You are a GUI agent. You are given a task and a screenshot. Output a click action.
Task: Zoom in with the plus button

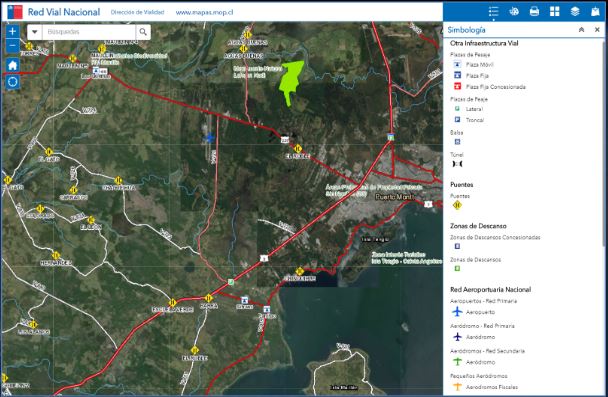[13, 31]
